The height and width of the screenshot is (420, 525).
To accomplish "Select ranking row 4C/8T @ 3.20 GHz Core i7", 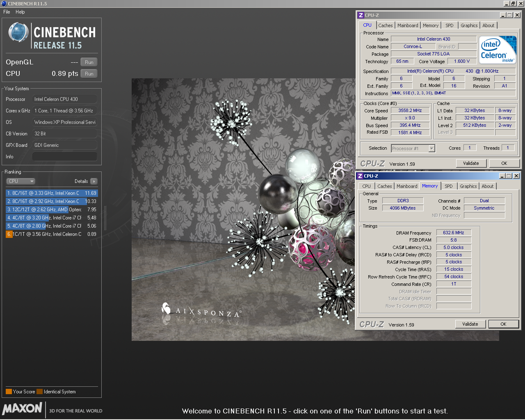I will (52, 218).
